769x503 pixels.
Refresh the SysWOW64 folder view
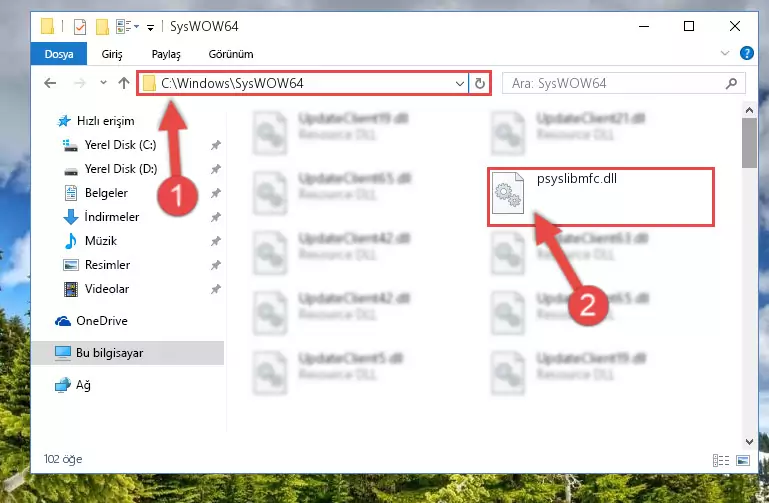click(x=480, y=83)
